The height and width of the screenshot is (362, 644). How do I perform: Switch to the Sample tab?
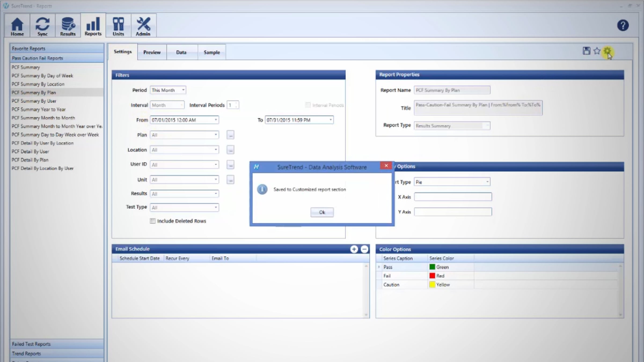(x=212, y=52)
